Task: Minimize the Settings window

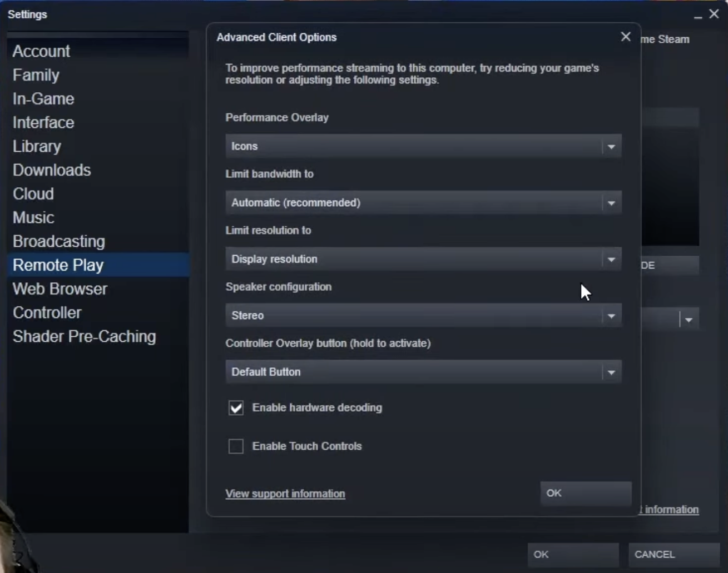Action: tap(698, 16)
